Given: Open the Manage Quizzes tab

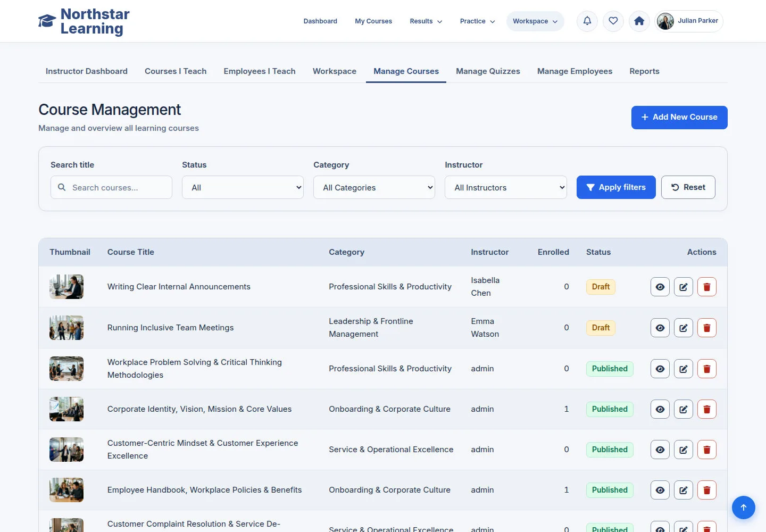Looking at the screenshot, I should (x=488, y=71).
